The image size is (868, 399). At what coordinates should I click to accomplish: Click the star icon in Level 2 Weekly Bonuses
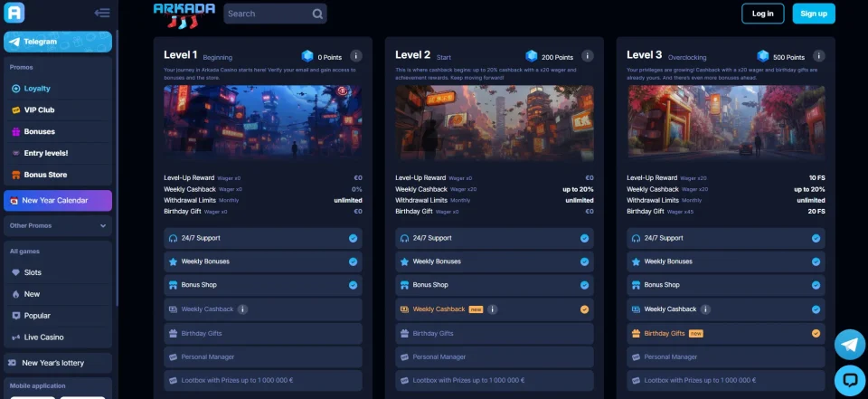point(405,261)
